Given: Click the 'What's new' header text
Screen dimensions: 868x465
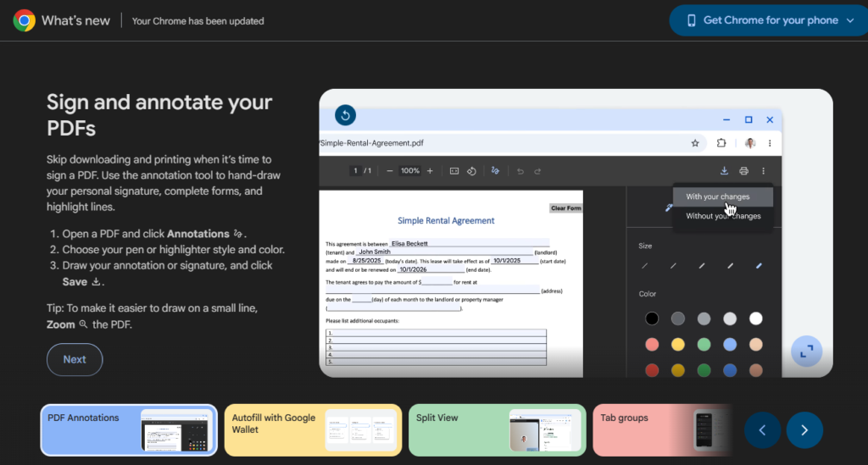Looking at the screenshot, I should pyautogui.click(x=75, y=21).
